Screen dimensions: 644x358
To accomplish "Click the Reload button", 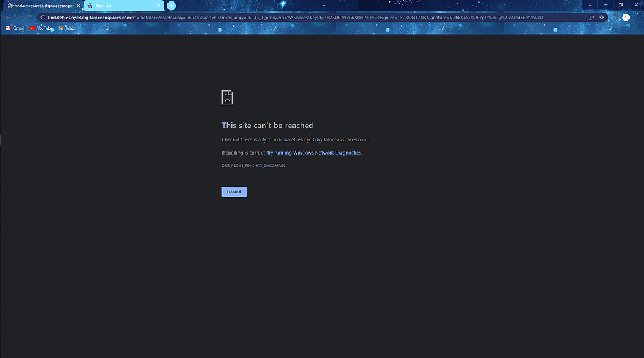I will point(234,192).
